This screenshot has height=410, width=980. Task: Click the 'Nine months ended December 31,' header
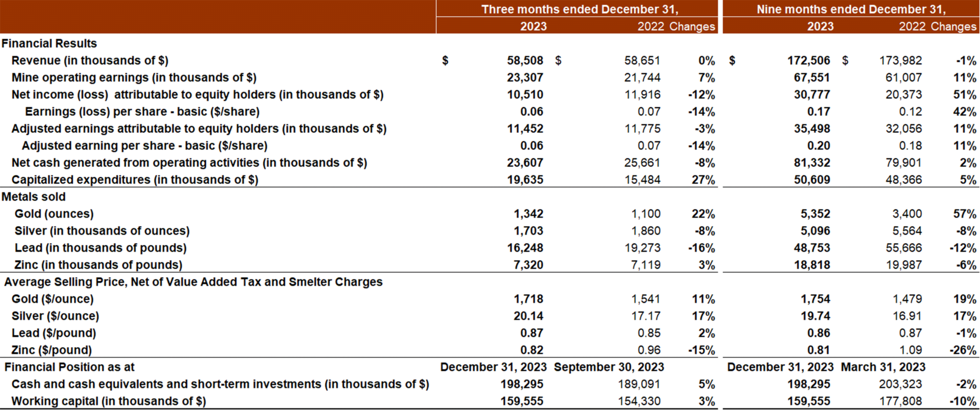(851, 9)
